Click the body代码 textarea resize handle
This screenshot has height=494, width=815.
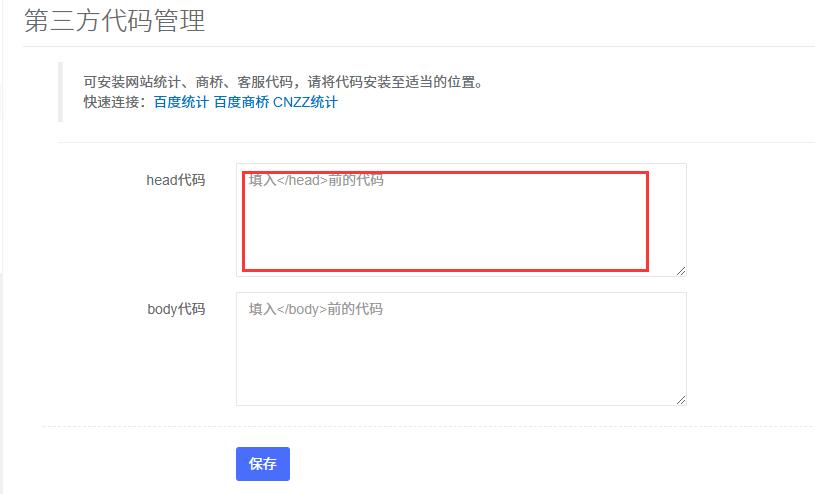[681, 400]
